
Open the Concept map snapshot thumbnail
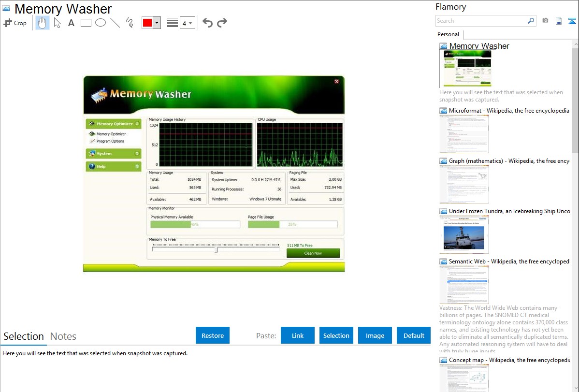tap(464, 378)
